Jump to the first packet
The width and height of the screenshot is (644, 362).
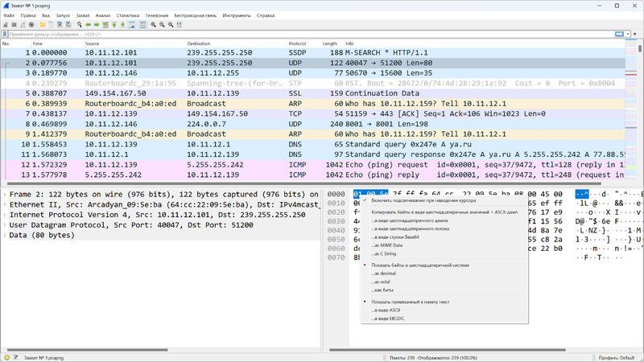[x=114, y=25]
